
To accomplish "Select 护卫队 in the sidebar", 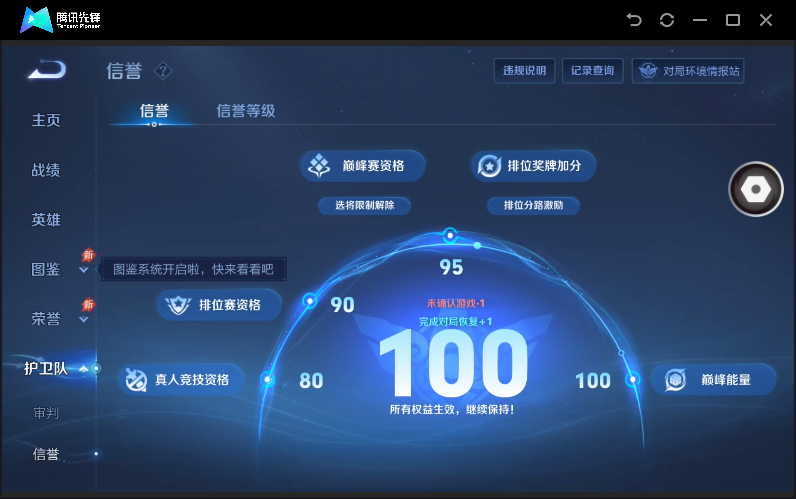I will pyautogui.click(x=46, y=369).
